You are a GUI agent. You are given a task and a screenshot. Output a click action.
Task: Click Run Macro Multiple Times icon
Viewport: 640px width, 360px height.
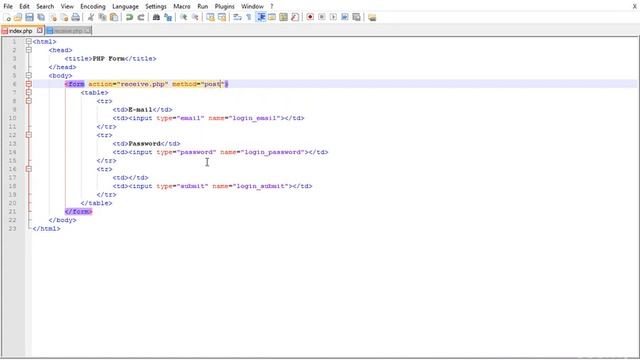(x=345, y=17)
